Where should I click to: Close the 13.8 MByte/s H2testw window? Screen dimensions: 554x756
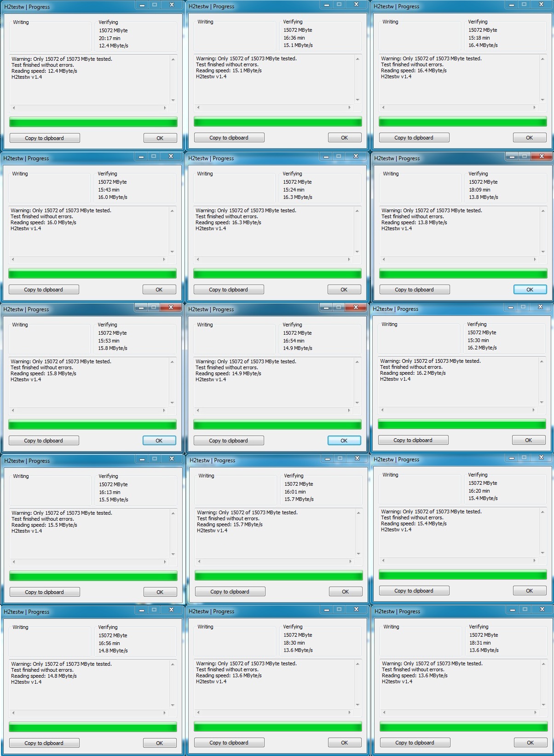click(542, 157)
